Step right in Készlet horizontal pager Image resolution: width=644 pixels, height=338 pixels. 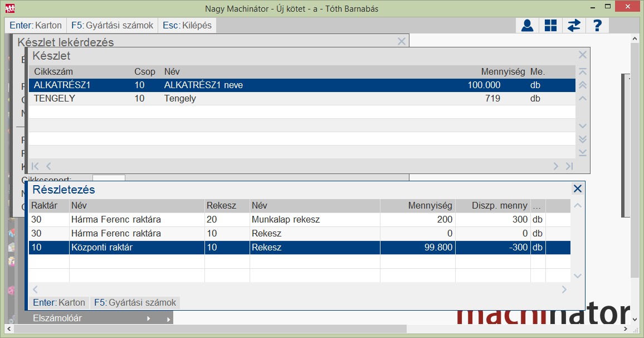555,166
